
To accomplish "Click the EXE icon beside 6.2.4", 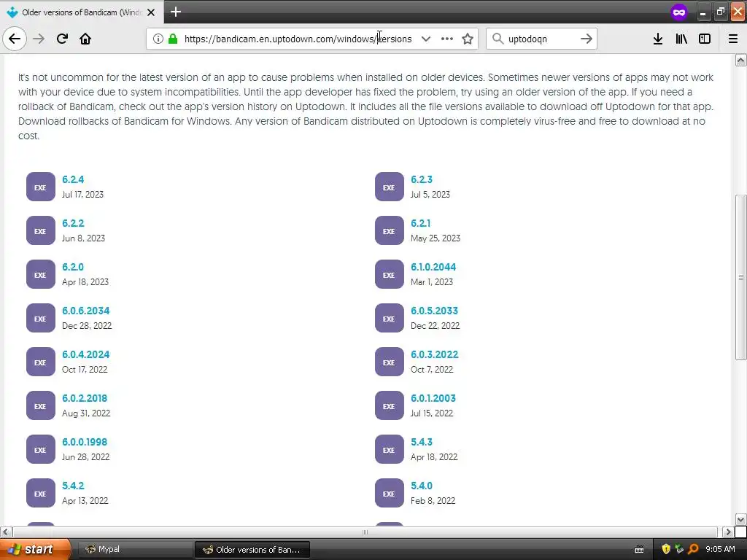I will [41, 187].
